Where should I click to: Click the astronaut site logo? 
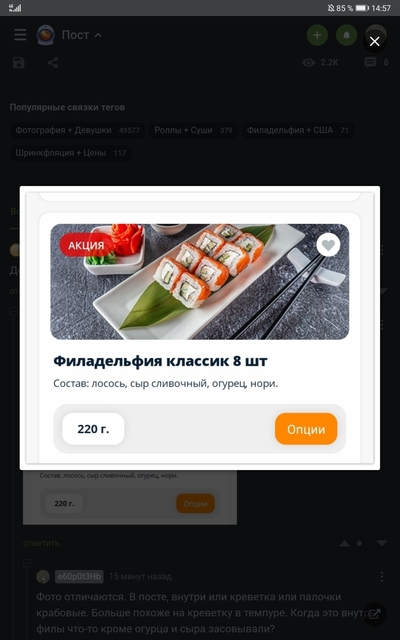coord(45,35)
